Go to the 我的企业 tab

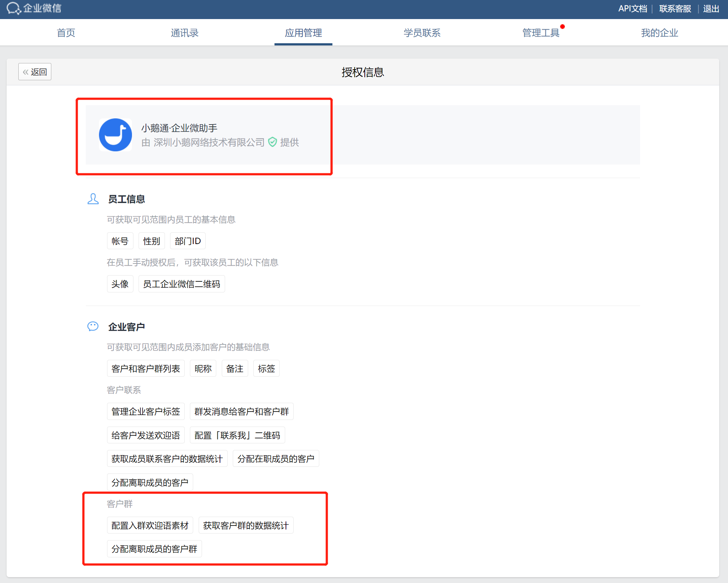tap(660, 33)
